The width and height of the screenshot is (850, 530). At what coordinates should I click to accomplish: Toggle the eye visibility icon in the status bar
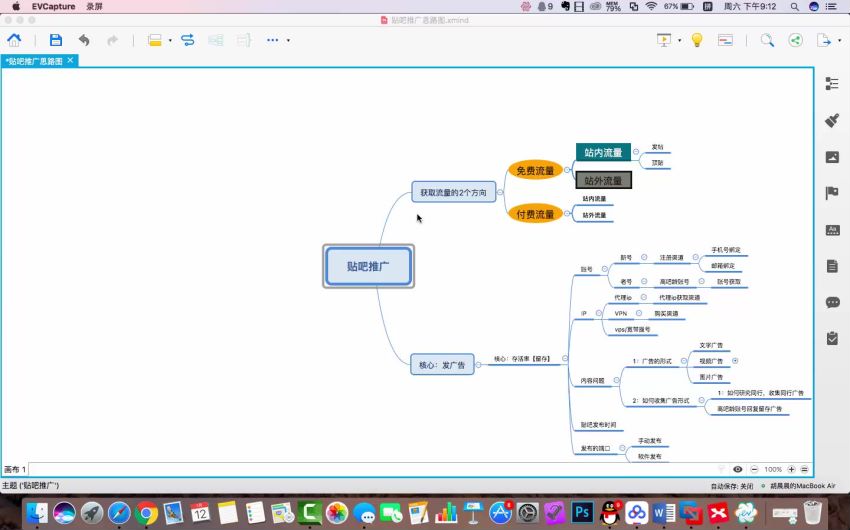pyautogui.click(x=738, y=469)
